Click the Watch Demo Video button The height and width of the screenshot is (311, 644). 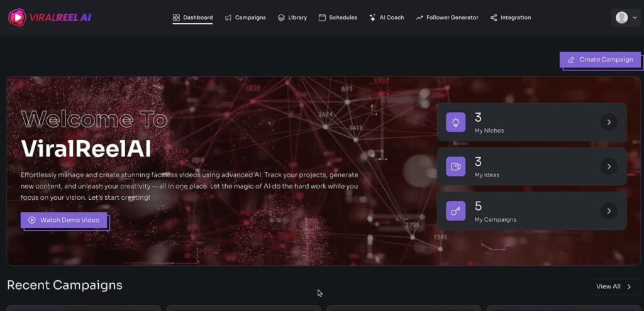click(x=64, y=221)
